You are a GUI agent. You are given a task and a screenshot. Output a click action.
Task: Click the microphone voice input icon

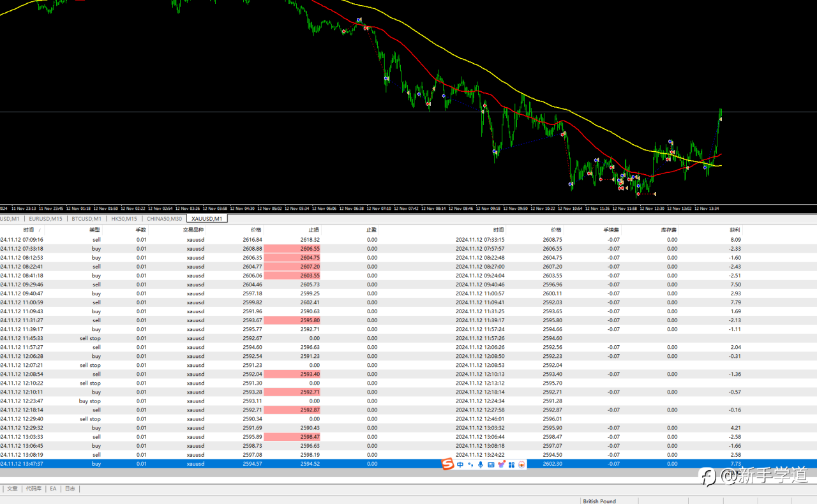pos(481,464)
